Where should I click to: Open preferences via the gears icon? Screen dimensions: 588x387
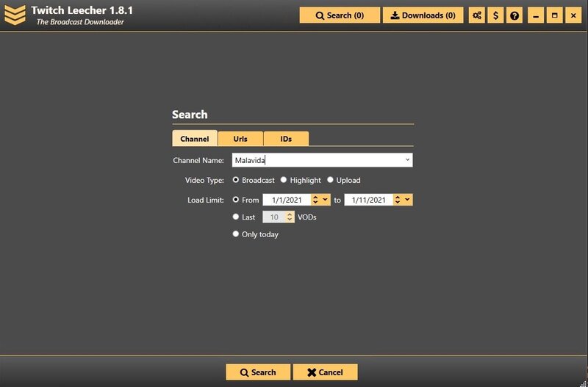point(476,15)
